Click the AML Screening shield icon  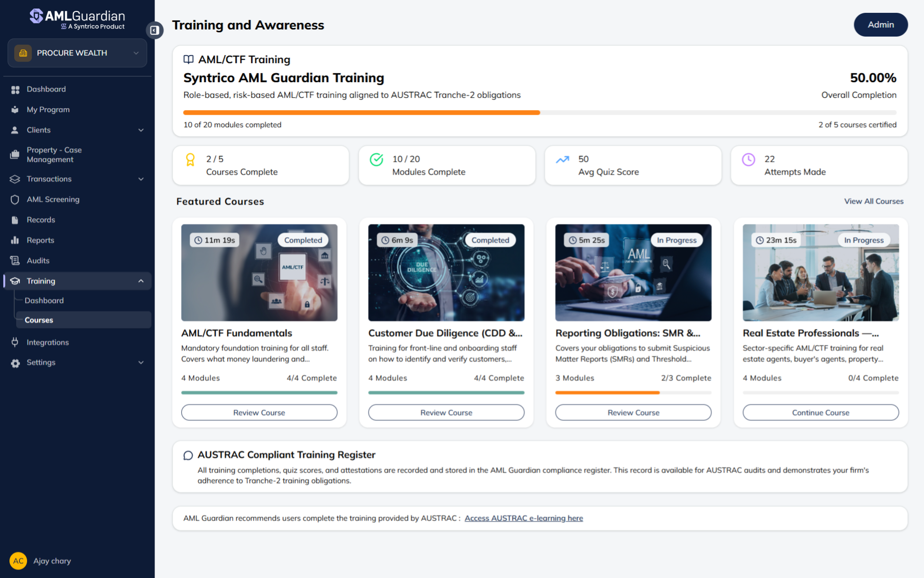point(15,199)
